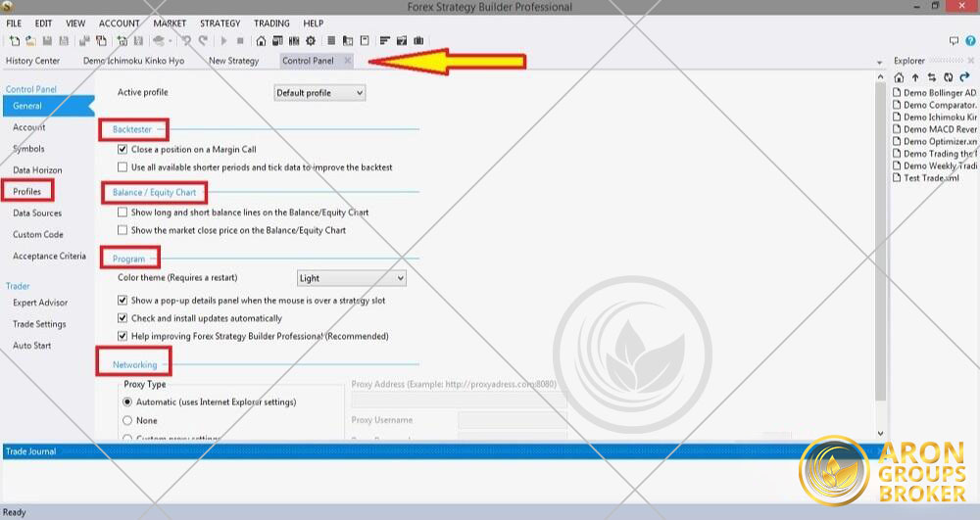Screen dimensions: 980x520
Task: Open dropdown arrow beside graduation cap icon
Action: click(170, 42)
